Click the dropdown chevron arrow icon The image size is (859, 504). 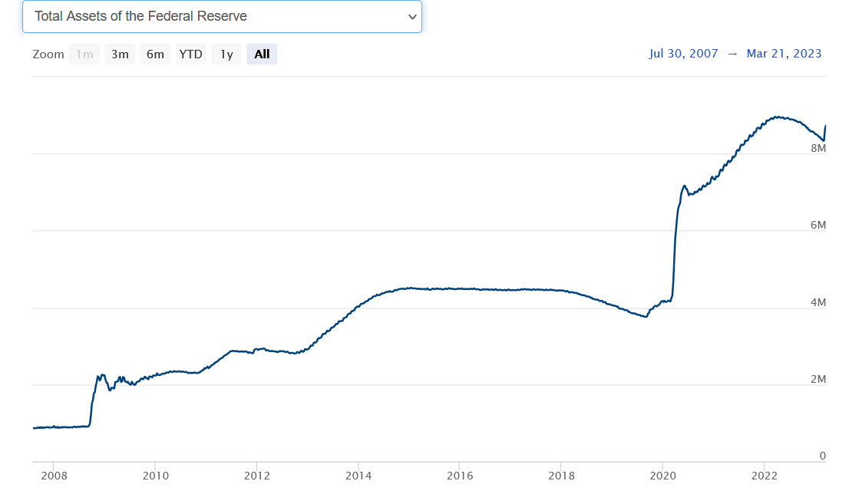[x=412, y=17]
